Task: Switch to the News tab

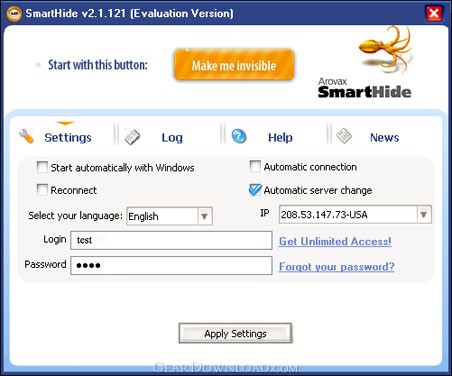Action: 384,137
